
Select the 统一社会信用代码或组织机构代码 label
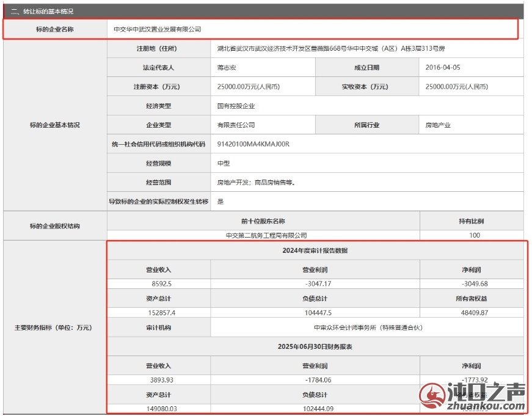158,144
